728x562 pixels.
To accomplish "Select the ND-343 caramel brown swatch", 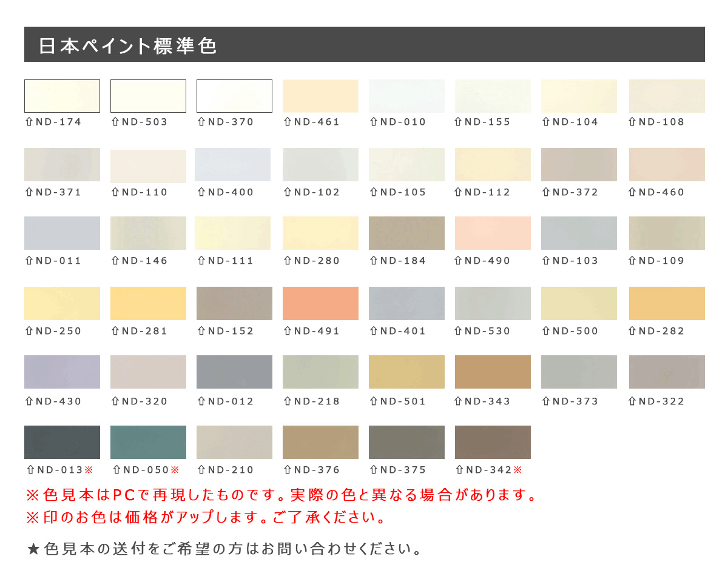I will 493,372.
